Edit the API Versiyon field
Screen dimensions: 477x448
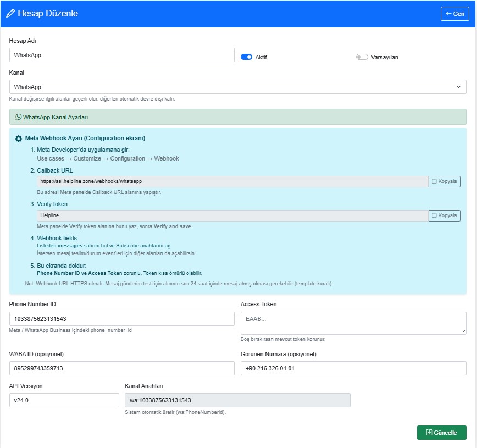(x=64, y=400)
